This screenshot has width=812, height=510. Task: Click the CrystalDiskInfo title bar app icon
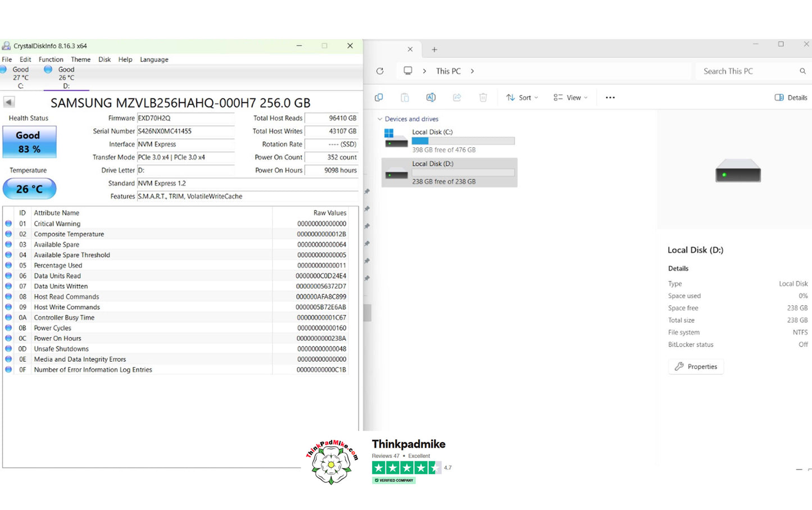click(x=6, y=46)
